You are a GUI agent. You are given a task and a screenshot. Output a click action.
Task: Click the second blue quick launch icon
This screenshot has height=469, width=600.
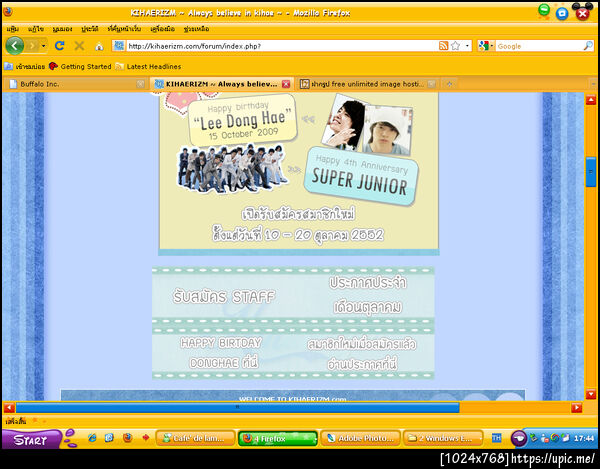[x=109, y=438]
